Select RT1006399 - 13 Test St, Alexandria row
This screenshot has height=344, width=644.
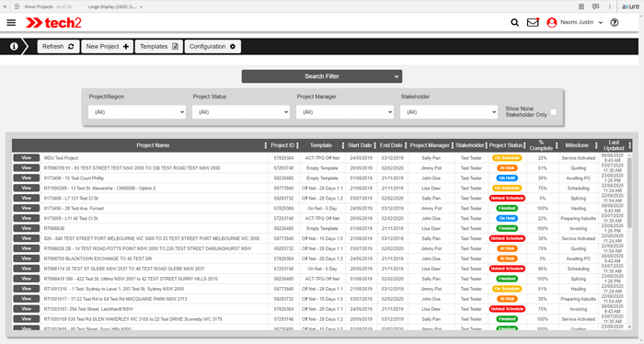point(99,188)
